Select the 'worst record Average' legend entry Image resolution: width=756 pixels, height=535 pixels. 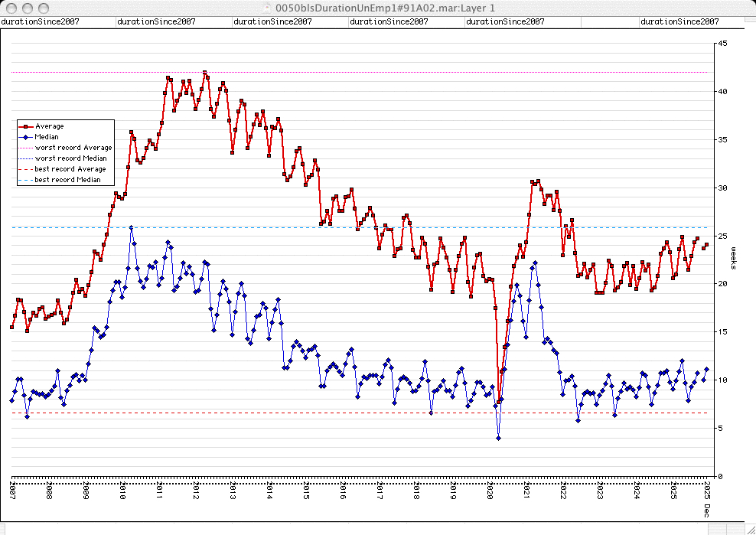73,148
